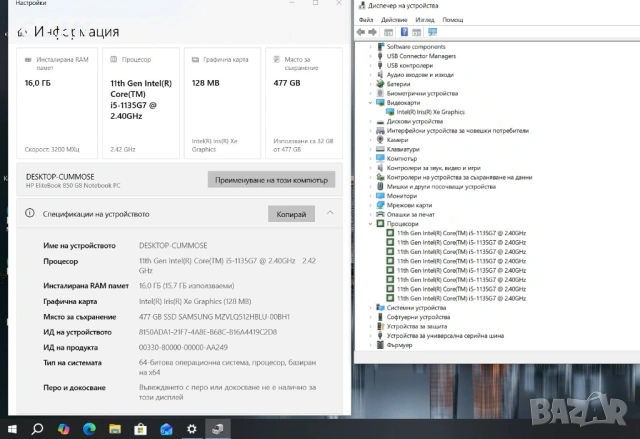
Task: Click the Мрежови карти category icon
Action: [x=380, y=205]
